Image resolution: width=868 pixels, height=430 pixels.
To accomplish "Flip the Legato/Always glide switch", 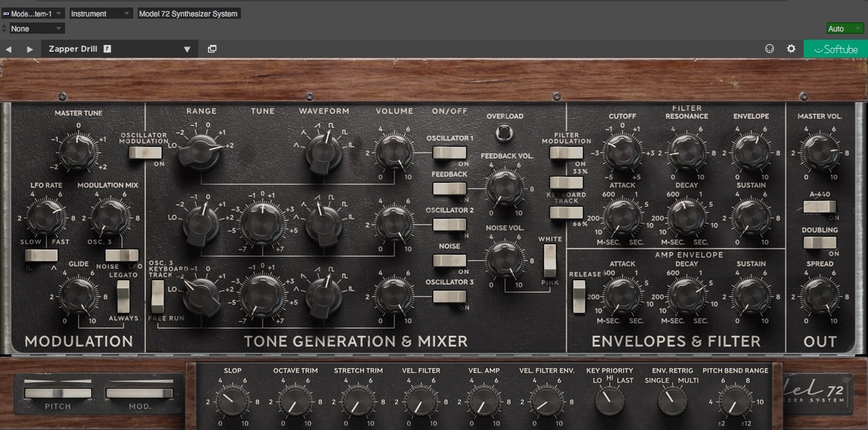I will click(x=123, y=297).
